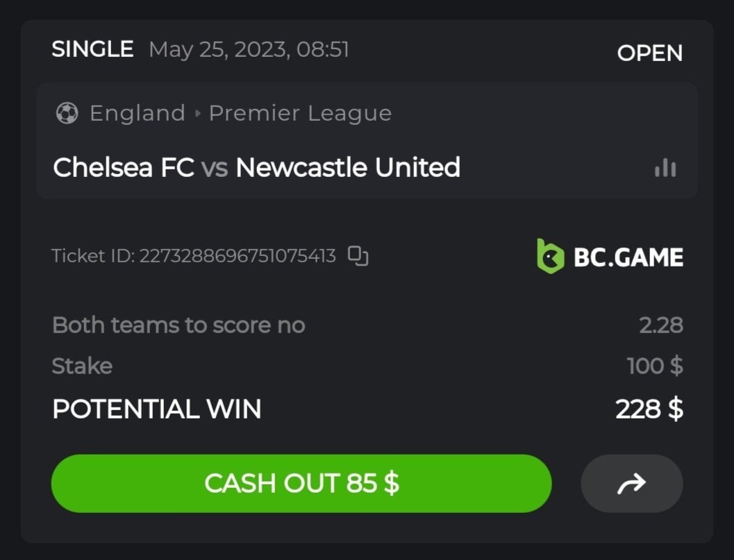This screenshot has height=560, width=734.
Task: Click the SINGLE bet type label
Action: (x=92, y=49)
